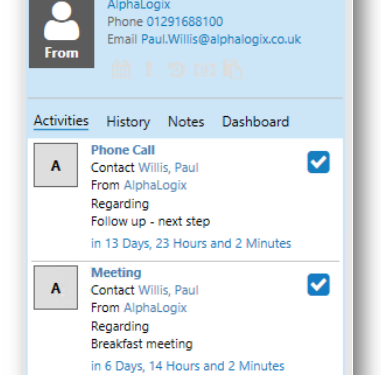Click the faded history clock-arrow icon
381x375 pixels.
pyautogui.click(x=176, y=70)
